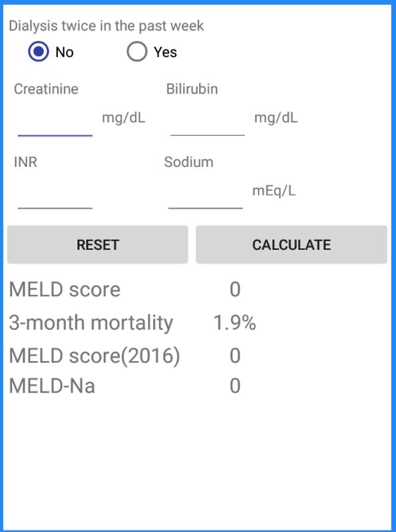The width and height of the screenshot is (396, 532).
Task: Click the Sodium field label
Action: click(x=186, y=161)
